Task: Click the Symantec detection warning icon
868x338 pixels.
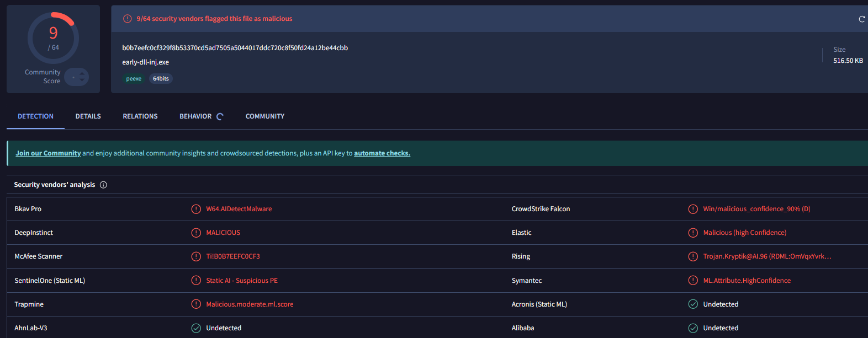Action: click(x=693, y=280)
